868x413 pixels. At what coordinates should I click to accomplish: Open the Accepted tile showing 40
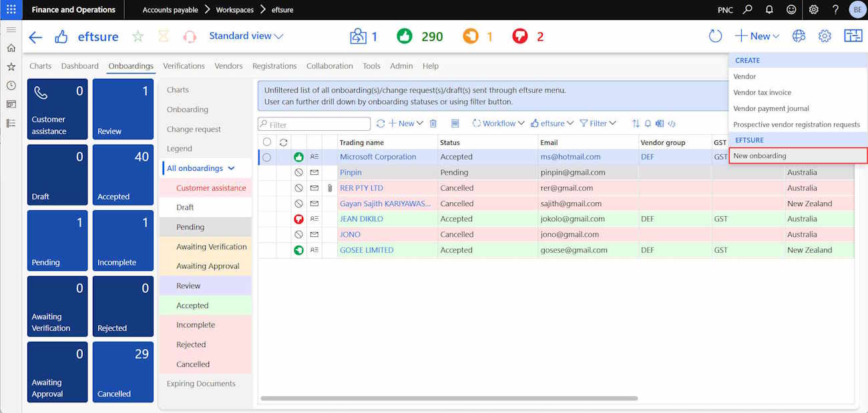tap(123, 175)
